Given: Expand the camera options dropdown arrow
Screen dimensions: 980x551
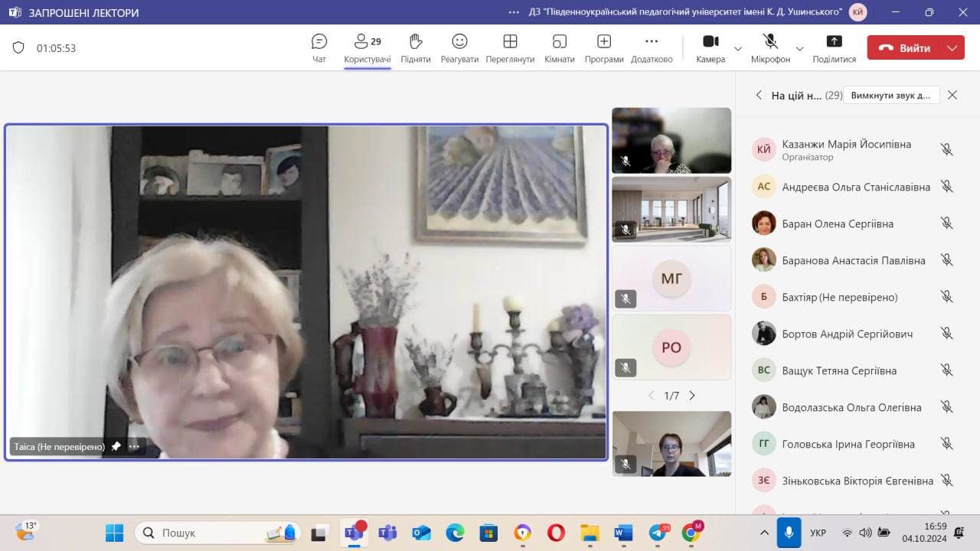Looking at the screenshot, I should [738, 48].
